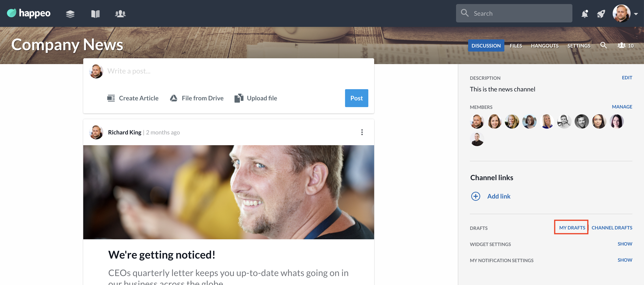Expand the user profile dropdown arrow
Viewport: 644px width, 285px height.
tap(636, 14)
